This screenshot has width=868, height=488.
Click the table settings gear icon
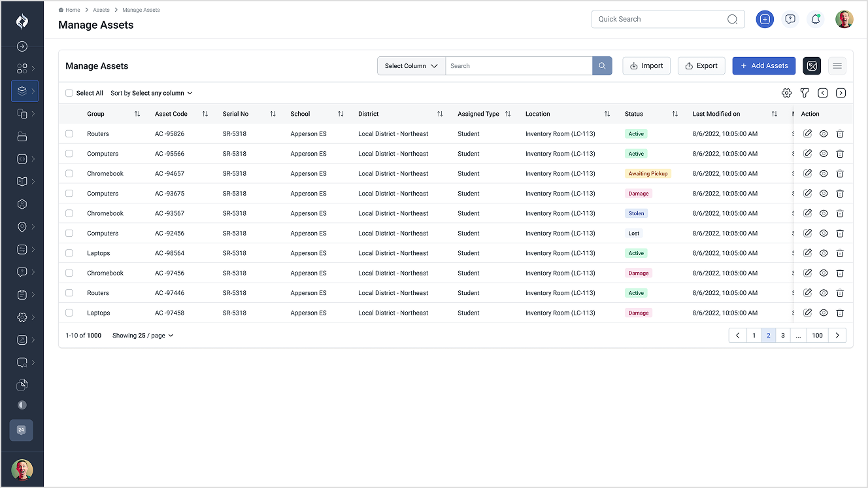point(786,93)
